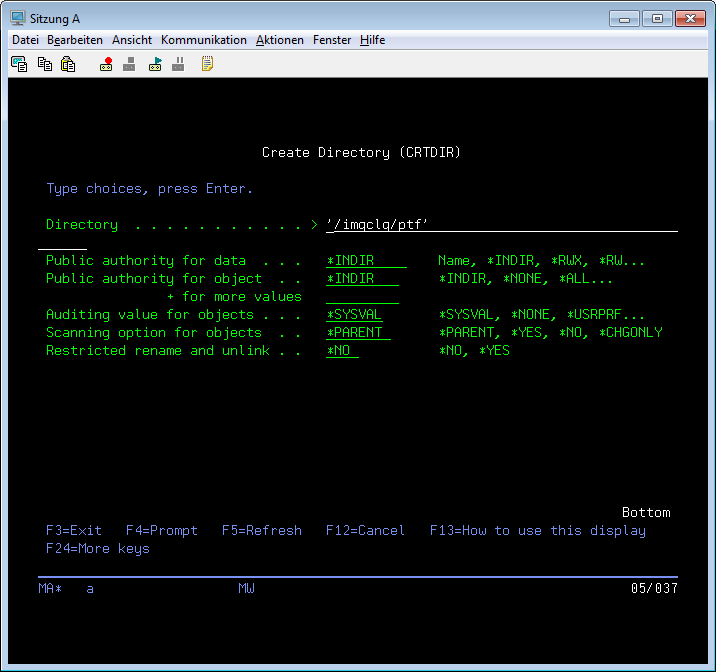This screenshot has height=672, width=716.
Task: Click the F3=Exit function key label
Action: pos(74,531)
